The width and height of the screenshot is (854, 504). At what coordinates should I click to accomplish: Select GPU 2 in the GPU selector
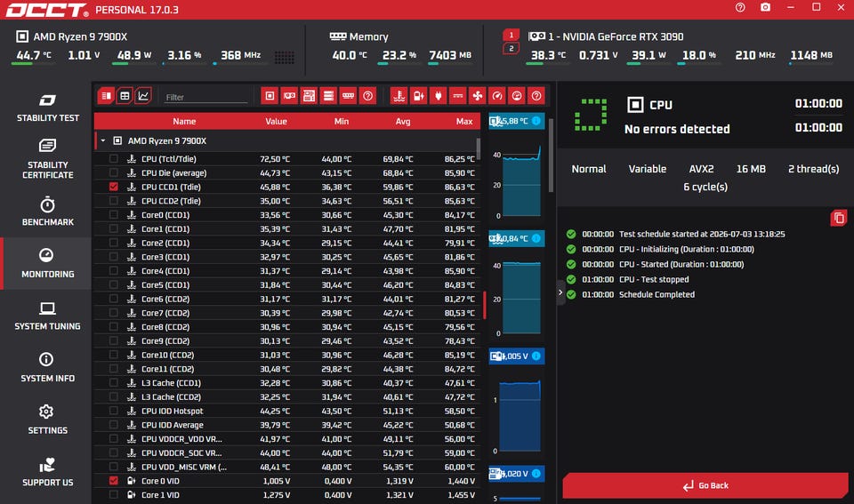coord(511,48)
